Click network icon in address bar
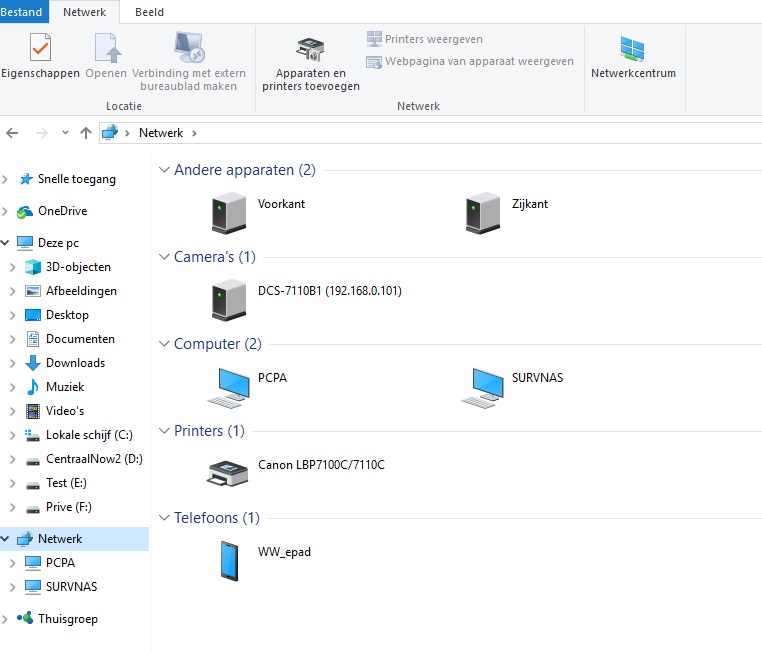The height and width of the screenshot is (653, 762). (110, 132)
